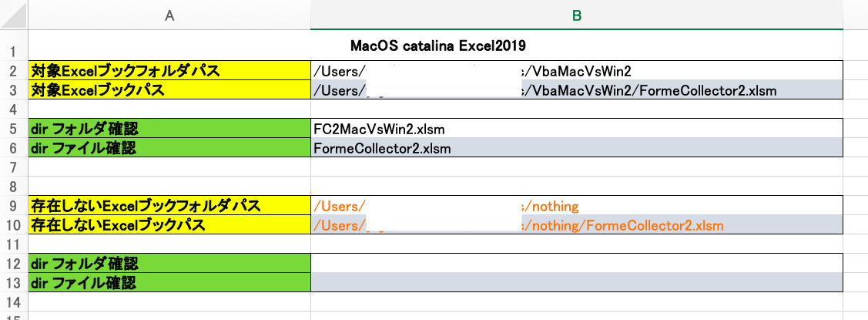This screenshot has width=868, height=320.
Task: Click orange path ending nothing/FormeCollector2.xlsm
Action: 577,225
